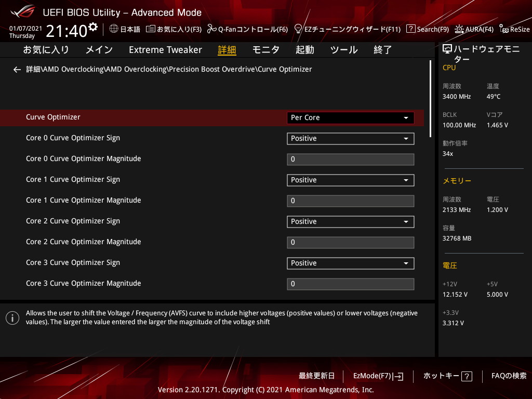Switch to EzMode(F7)
Image resolution: width=532 pixels, height=399 pixels.
point(378,376)
